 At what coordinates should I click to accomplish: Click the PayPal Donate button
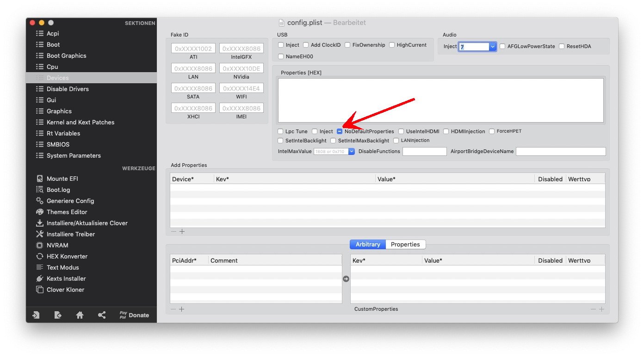pos(134,315)
